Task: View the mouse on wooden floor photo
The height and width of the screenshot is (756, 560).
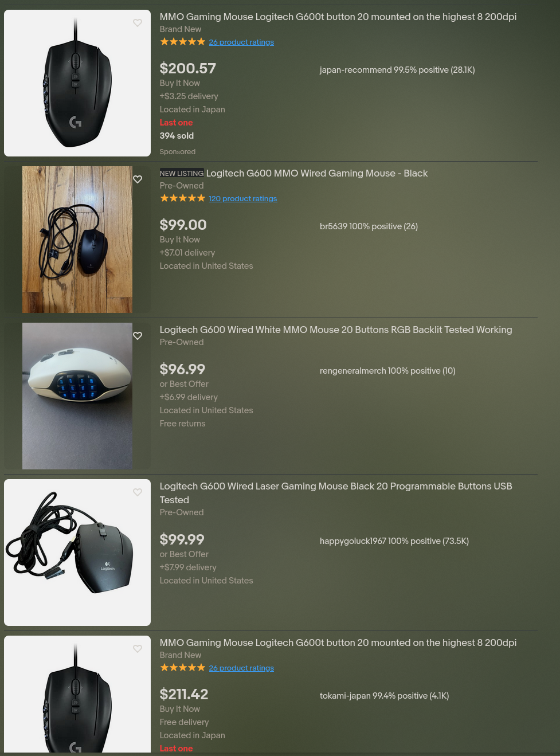Action: [77, 240]
